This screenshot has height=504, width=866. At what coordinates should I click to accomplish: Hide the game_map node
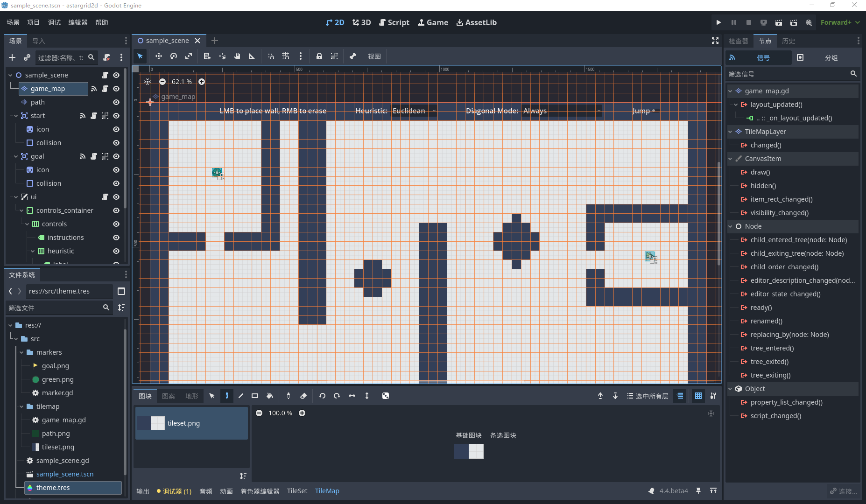click(x=116, y=89)
